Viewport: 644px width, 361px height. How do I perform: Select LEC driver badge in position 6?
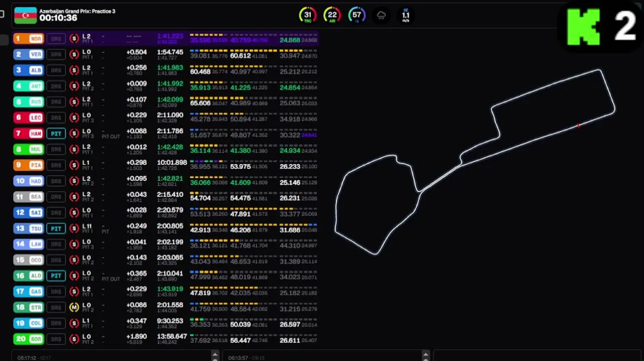(29, 118)
